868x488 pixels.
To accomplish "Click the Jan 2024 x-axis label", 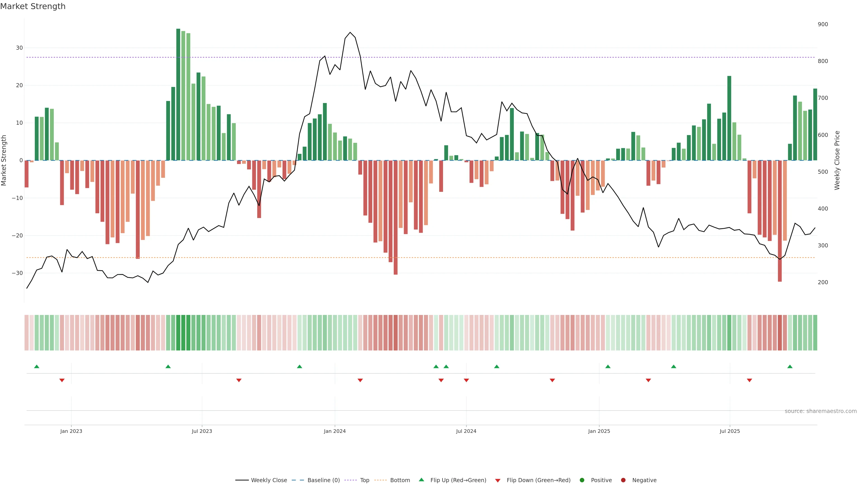I will click(x=335, y=431).
